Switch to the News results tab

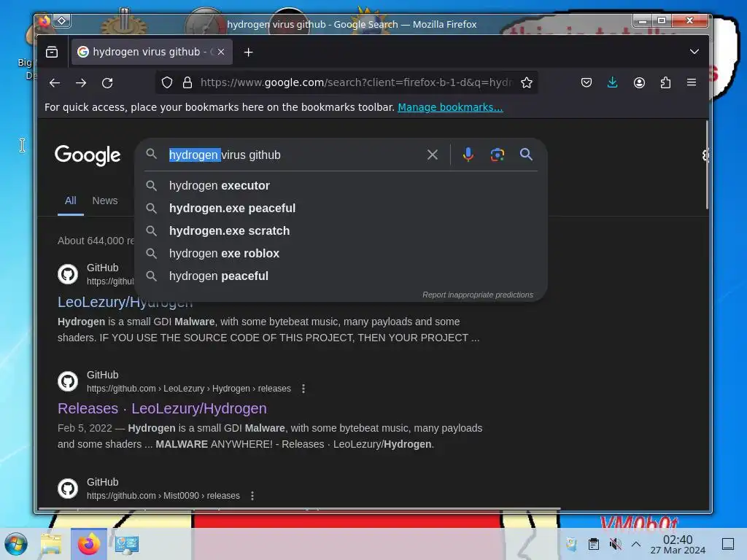tap(105, 201)
